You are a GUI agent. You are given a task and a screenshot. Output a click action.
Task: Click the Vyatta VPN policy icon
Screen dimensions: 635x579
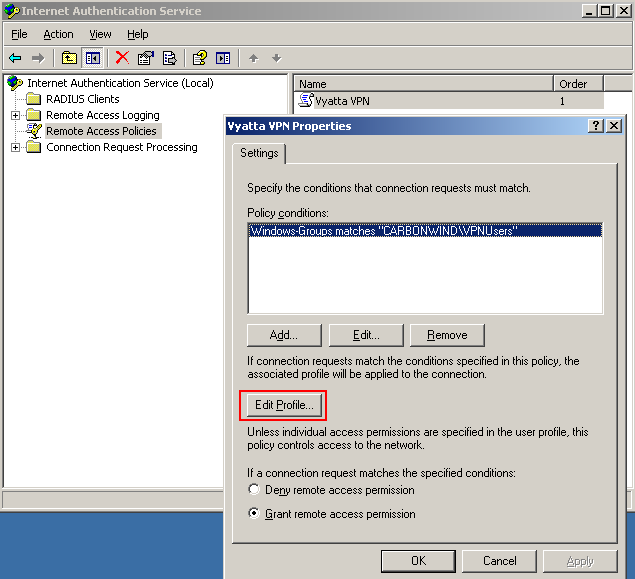tap(306, 100)
